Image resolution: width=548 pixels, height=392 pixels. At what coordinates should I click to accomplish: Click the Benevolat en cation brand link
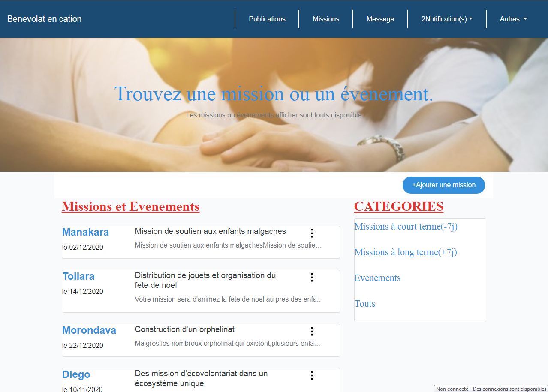[x=45, y=19]
